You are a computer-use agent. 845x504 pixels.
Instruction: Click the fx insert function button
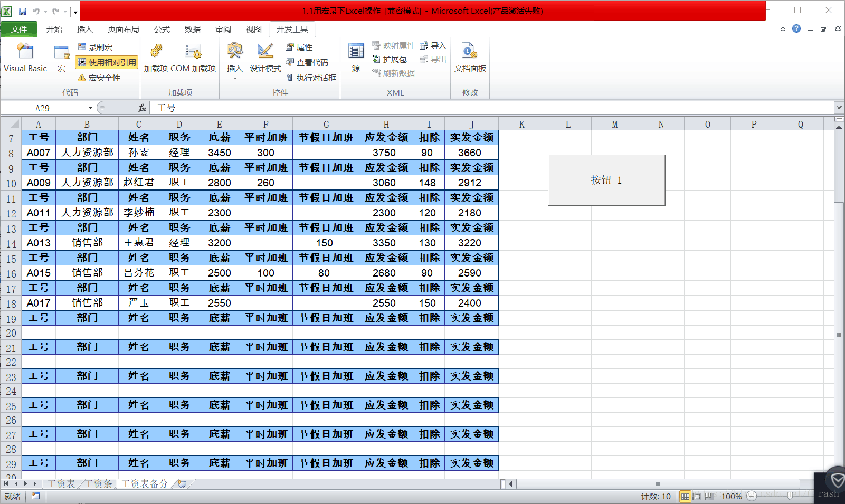click(x=142, y=108)
